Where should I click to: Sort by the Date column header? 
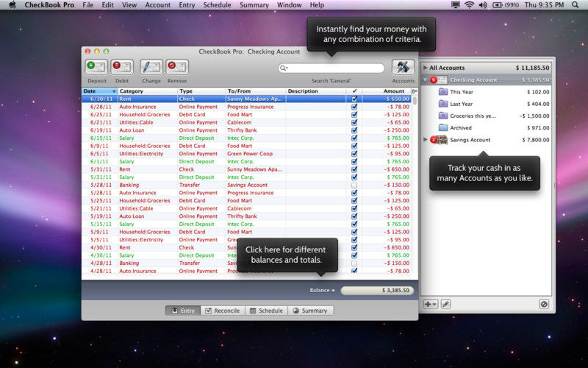click(100, 91)
